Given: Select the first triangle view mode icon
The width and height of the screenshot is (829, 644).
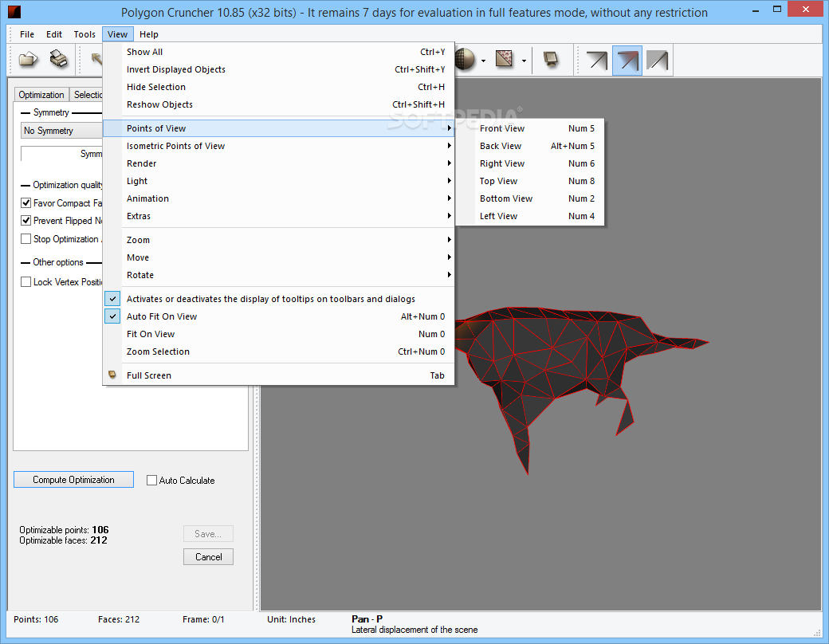Looking at the screenshot, I should (x=597, y=61).
